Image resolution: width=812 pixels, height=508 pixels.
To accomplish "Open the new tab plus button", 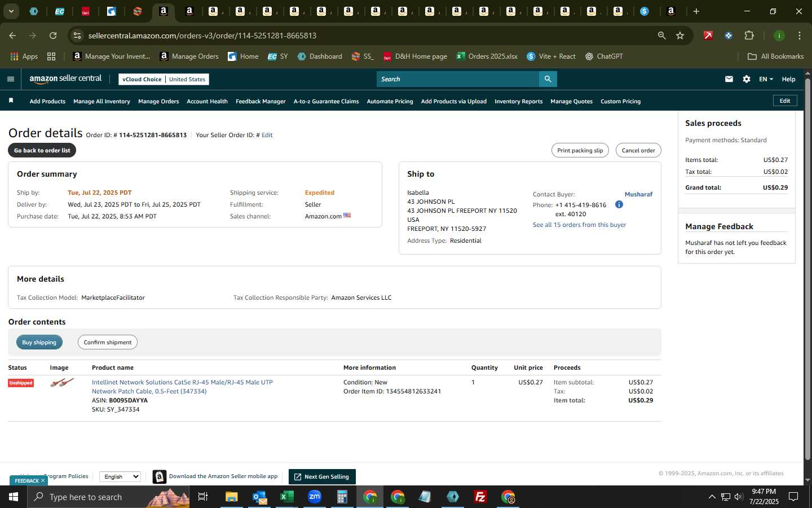I will 696,11.
